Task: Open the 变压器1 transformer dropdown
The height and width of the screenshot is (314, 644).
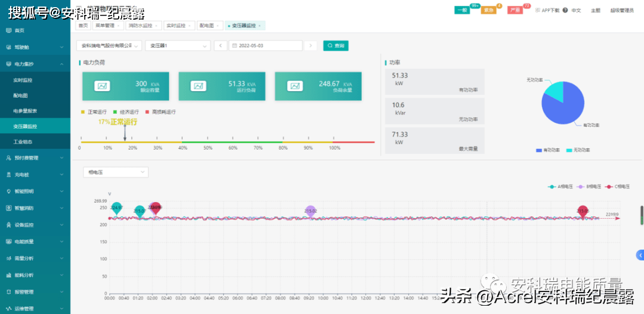Action: (178, 46)
